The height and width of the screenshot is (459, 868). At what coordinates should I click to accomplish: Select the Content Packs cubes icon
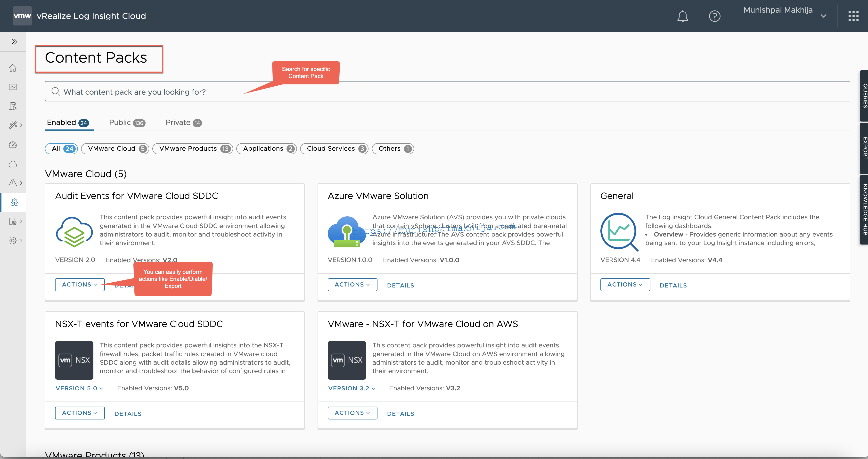(x=14, y=202)
